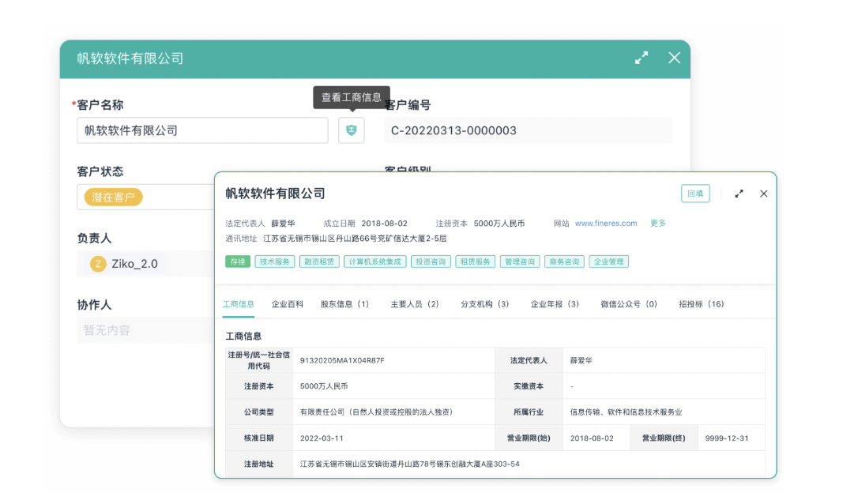Open the 客户状态 dropdown showing 潜在客户

click(146, 197)
